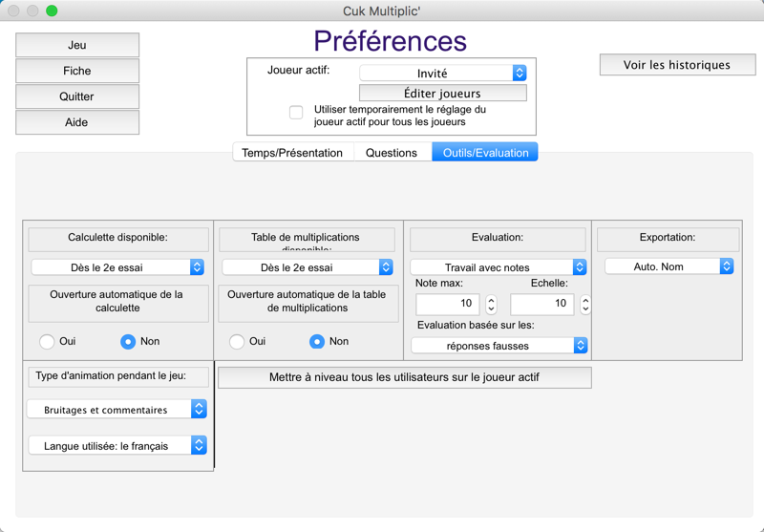Screen dimensions: 764x532
Task: Click the Echelle stepper arrows
Action: click(x=585, y=305)
